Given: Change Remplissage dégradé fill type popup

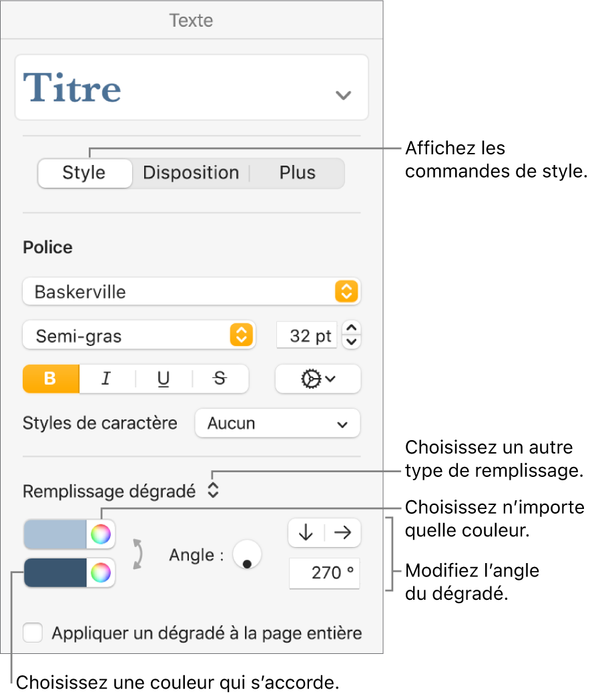Looking at the screenshot, I should point(213,491).
